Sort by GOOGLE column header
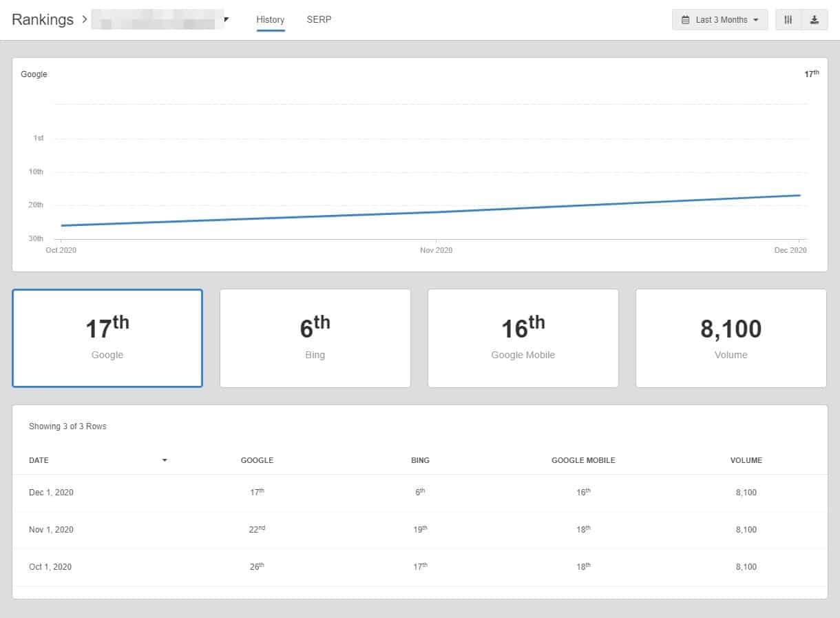Screen dimensions: 840x618 tap(257, 460)
